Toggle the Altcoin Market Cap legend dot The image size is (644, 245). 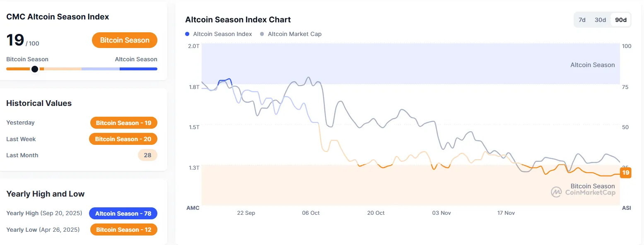coord(262,34)
